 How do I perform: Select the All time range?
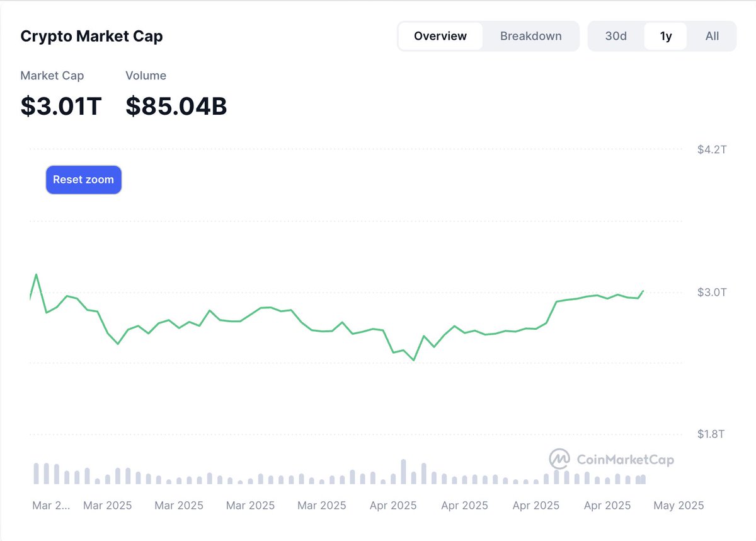pos(711,36)
